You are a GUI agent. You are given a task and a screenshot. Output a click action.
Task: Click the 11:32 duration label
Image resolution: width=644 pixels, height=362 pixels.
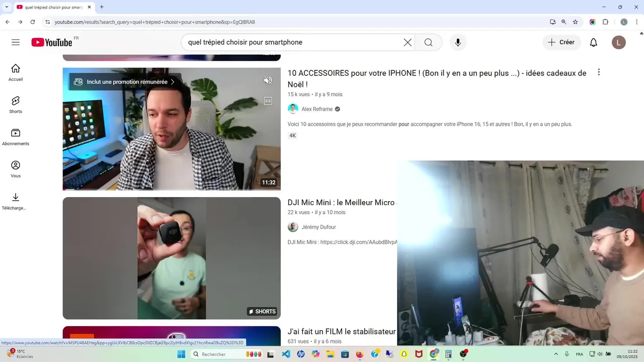tap(269, 183)
